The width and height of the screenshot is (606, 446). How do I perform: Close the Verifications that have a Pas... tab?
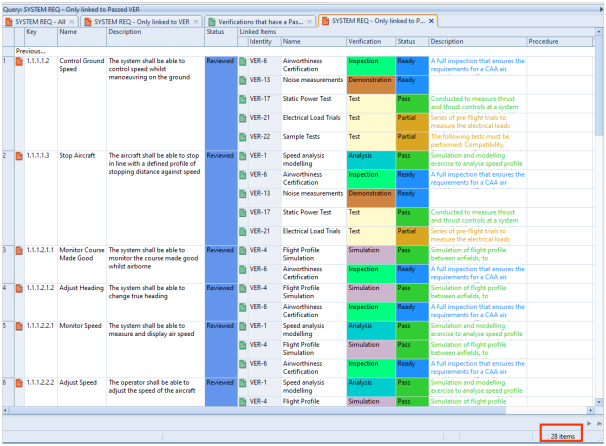pyautogui.click(x=310, y=22)
